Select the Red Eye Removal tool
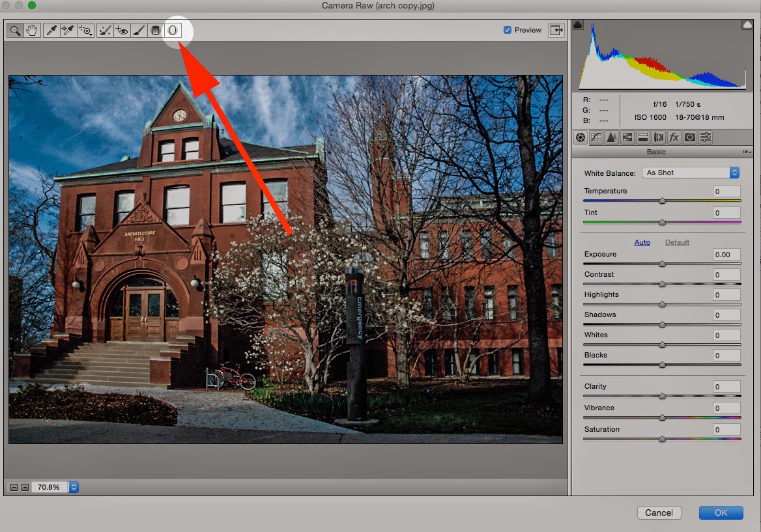Screen dimensions: 761x532 (x=121, y=30)
